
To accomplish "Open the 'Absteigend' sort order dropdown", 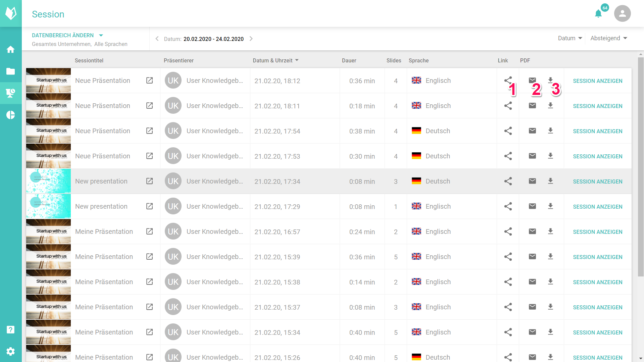I will tap(608, 38).
